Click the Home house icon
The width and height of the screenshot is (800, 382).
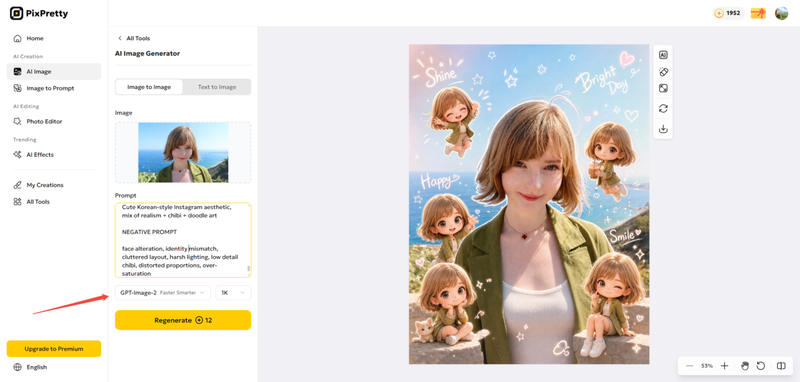tap(17, 38)
